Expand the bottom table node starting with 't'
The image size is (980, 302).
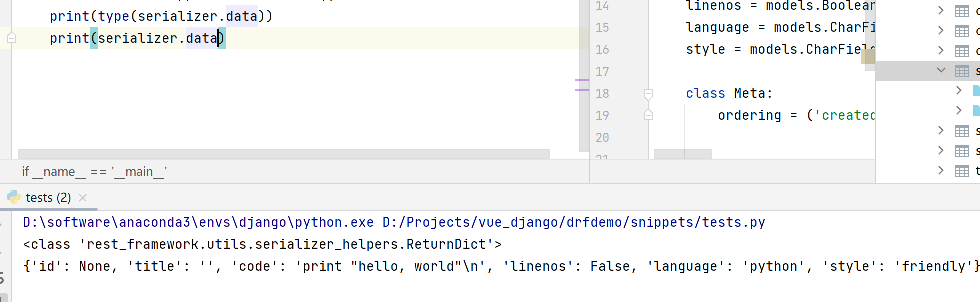point(941,171)
